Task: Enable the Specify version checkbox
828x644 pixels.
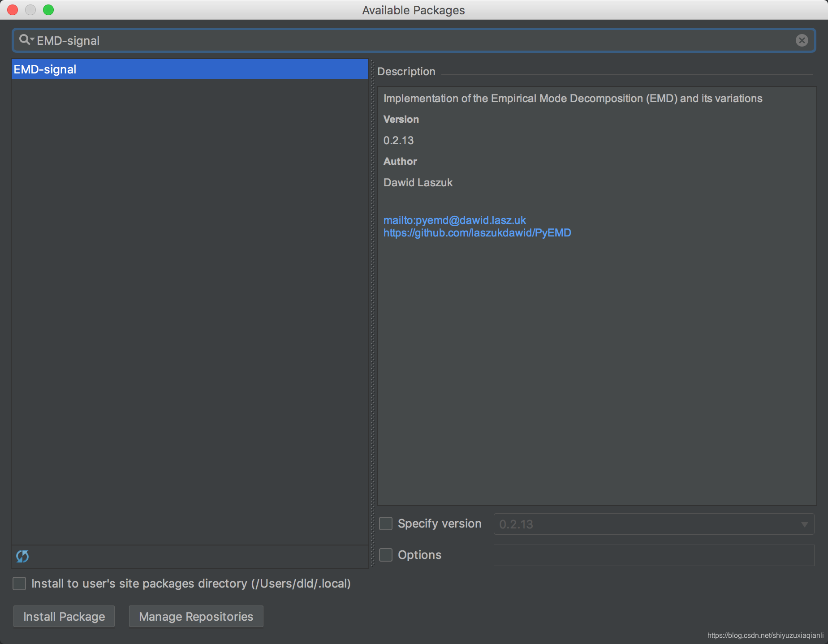Action: pyautogui.click(x=386, y=524)
